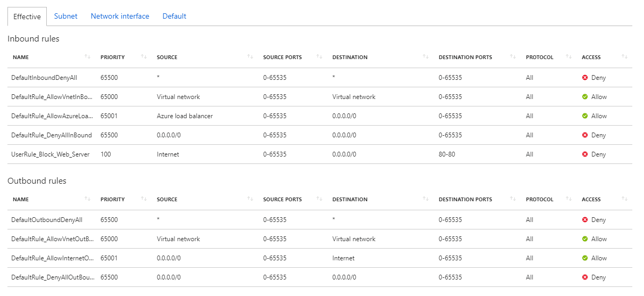The image size is (644, 296).
Task: Click red Deny icon for DefaultRule_DenyAllOutBou
Action: 585,277
